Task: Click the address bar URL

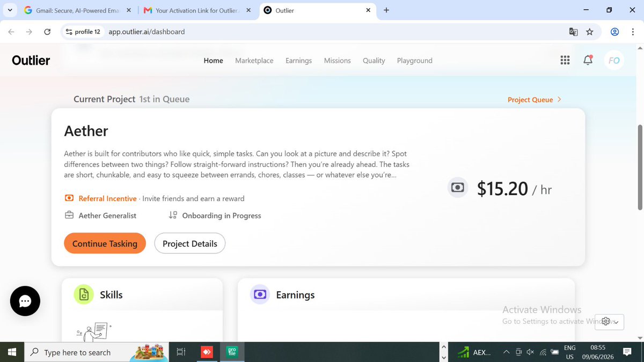Action: pos(147,32)
